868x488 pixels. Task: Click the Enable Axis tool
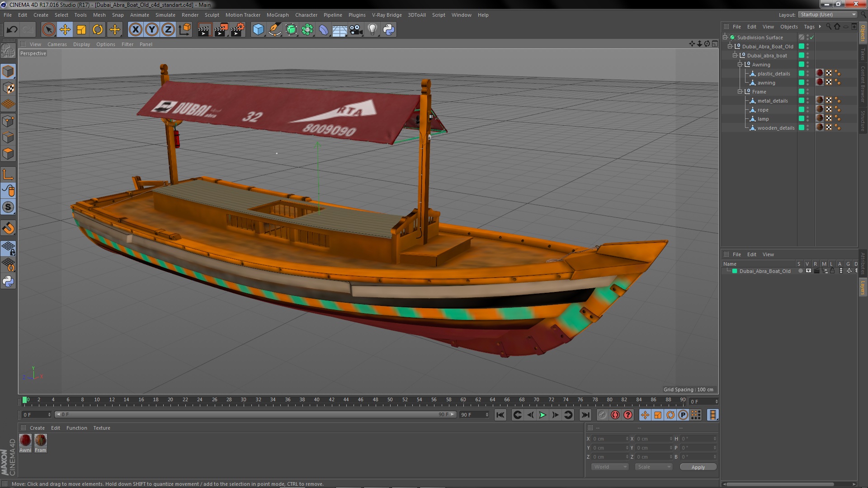[8, 174]
